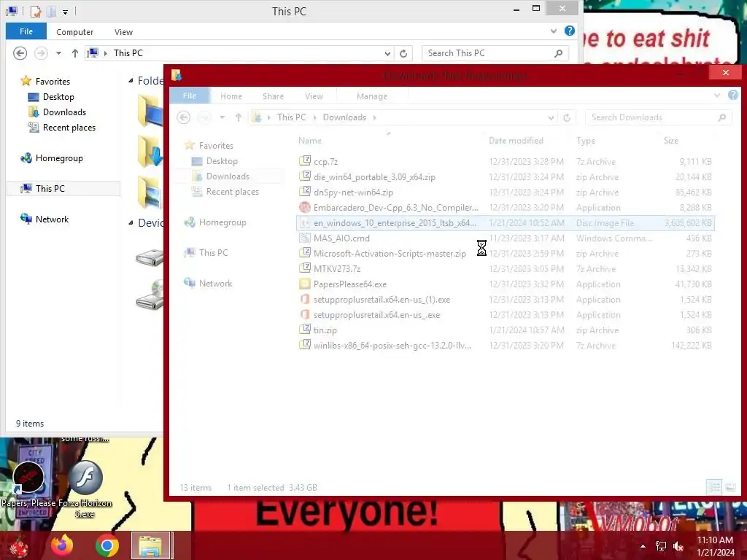
Task: Open Start button on taskbar
Action: (x=18, y=547)
